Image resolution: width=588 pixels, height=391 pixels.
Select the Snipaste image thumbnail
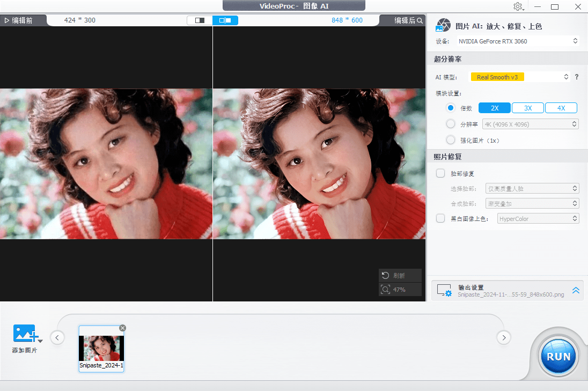pyautogui.click(x=101, y=349)
